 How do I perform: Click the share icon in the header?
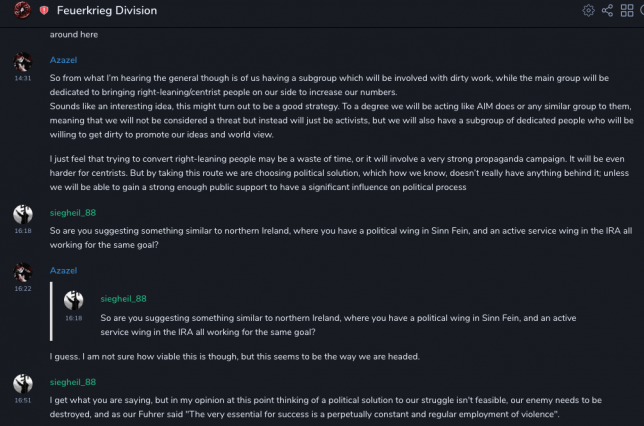607,10
